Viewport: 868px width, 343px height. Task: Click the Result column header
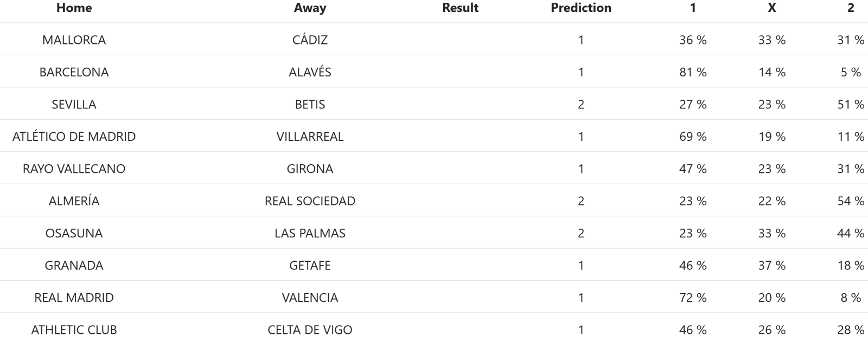[460, 8]
